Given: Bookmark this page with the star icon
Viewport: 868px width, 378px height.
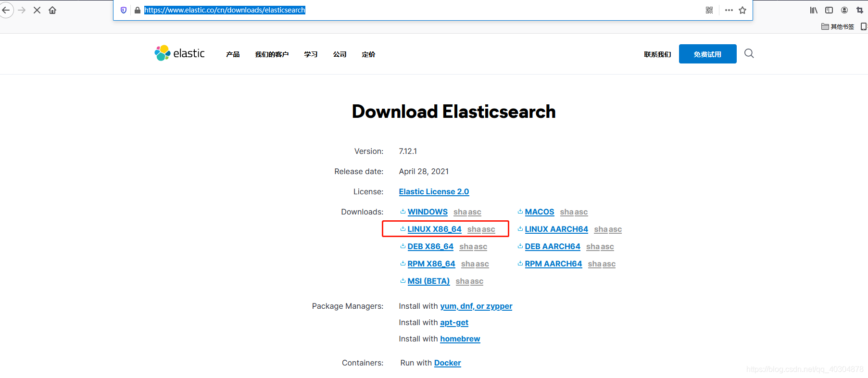Looking at the screenshot, I should point(742,10).
